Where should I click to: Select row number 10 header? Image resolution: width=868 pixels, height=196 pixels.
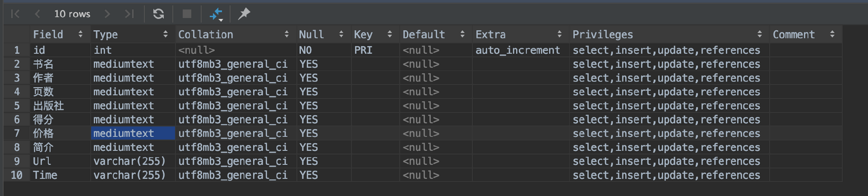tap(17, 175)
